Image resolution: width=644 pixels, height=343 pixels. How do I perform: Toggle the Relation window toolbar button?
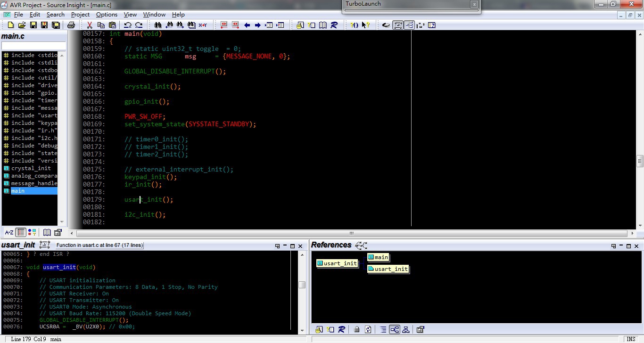coord(409,25)
